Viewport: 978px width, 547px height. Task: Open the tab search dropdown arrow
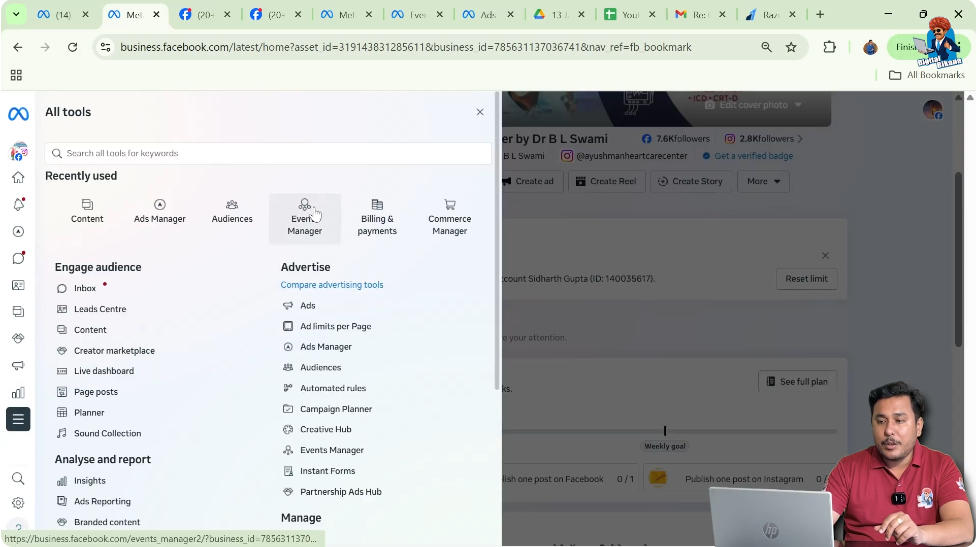pyautogui.click(x=16, y=14)
